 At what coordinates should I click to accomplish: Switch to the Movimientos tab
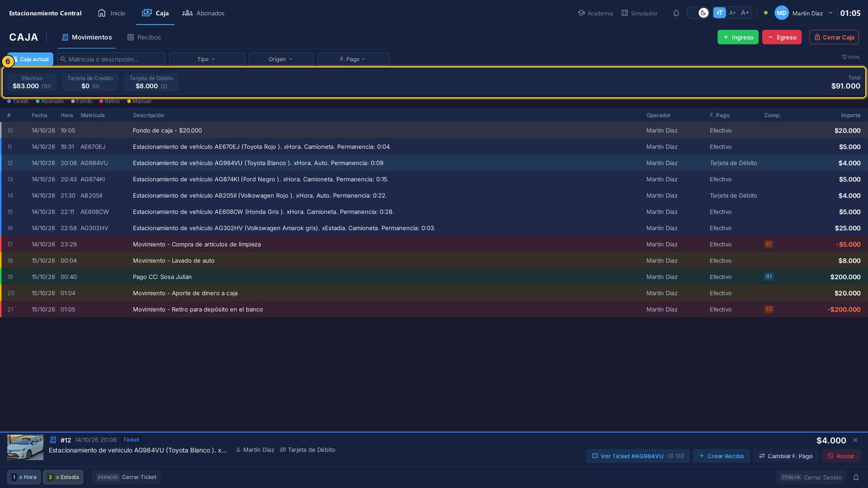pos(87,37)
